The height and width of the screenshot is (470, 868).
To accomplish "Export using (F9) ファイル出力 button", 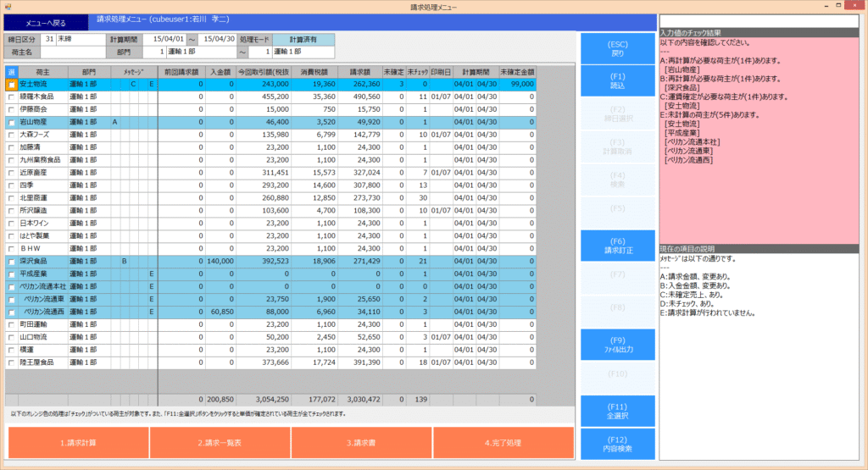I will click(618, 345).
